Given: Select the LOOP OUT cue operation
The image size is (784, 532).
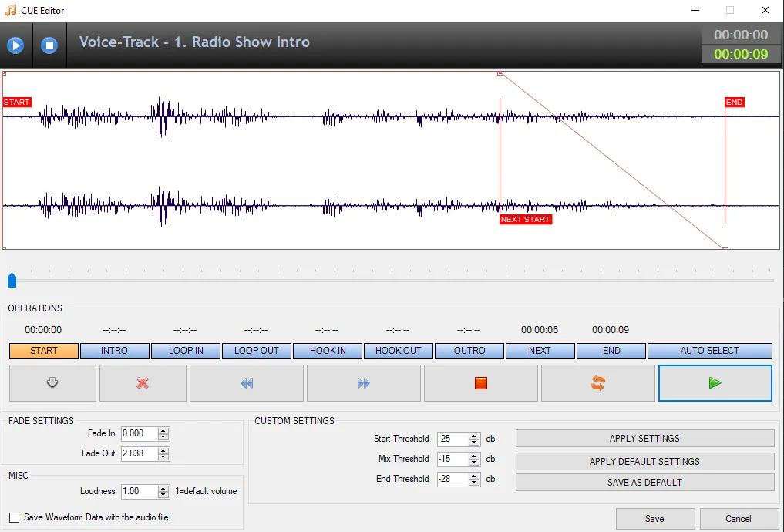Looking at the screenshot, I should 257,351.
